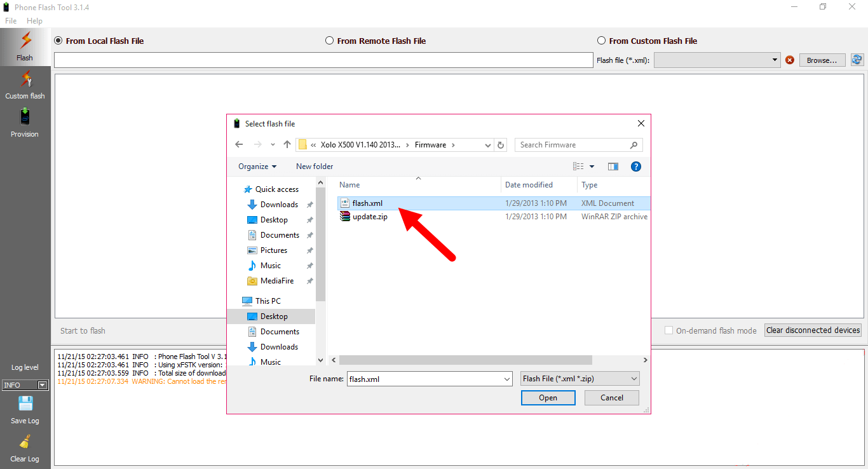Click the flash.xml file icon

tap(345, 203)
